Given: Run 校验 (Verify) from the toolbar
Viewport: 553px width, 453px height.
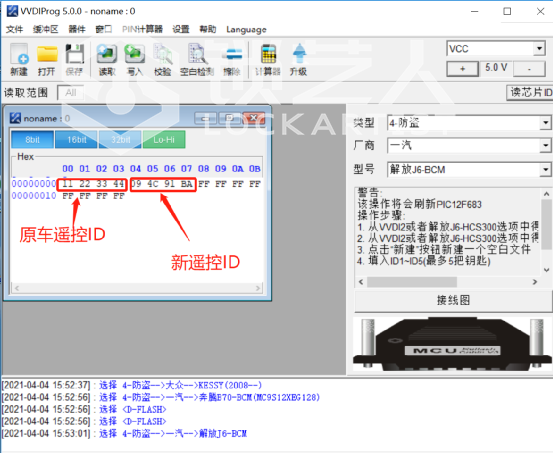Looking at the screenshot, I should [x=163, y=59].
